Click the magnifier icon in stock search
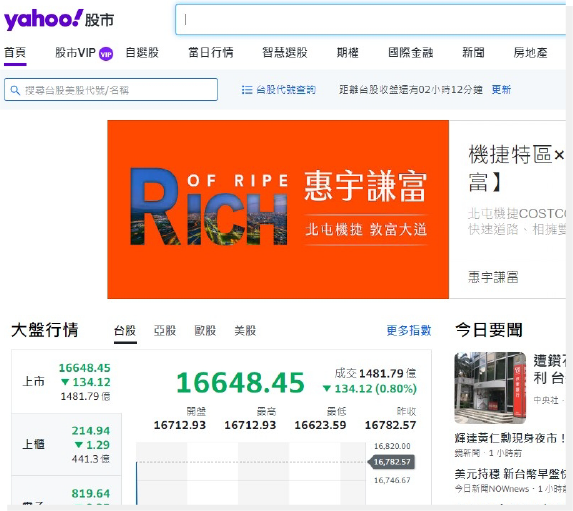Viewport: 573px width, 511px height. 15,90
